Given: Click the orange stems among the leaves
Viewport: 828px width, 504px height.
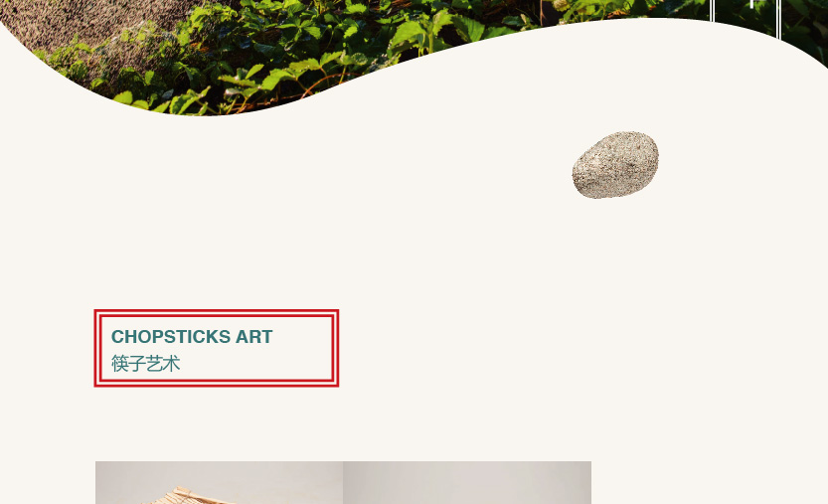Looking at the screenshot, I should coord(317,84).
